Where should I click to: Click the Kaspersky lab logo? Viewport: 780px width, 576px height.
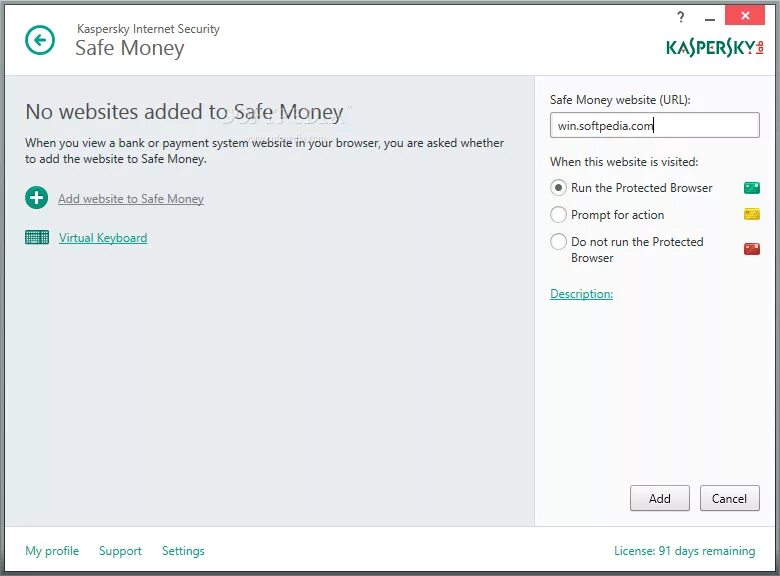click(715, 48)
